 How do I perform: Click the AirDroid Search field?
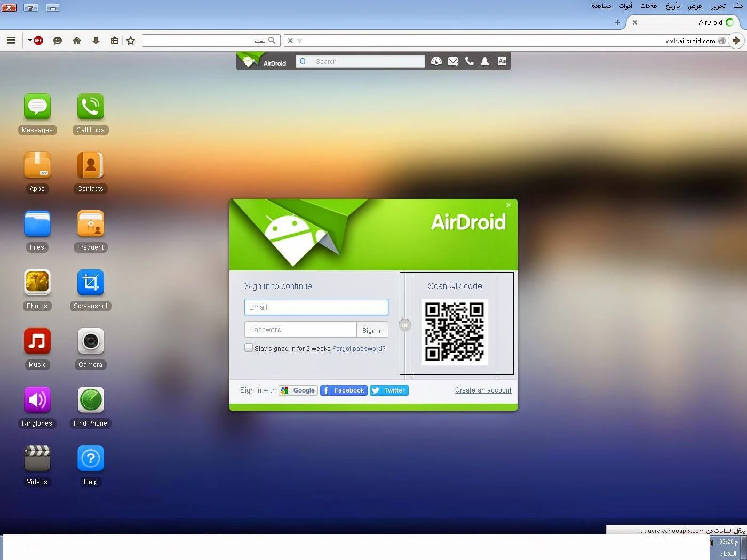click(x=361, y=61)
